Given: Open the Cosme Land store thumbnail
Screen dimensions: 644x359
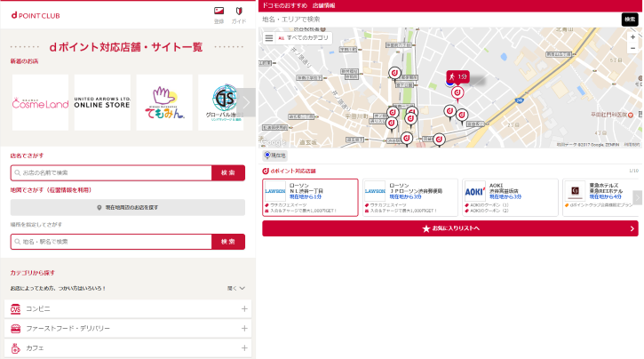Looking at the screenshot, I should (40, 103).
